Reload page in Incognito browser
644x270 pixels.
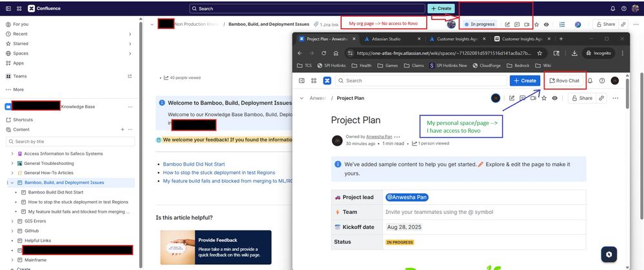[324, 53]
